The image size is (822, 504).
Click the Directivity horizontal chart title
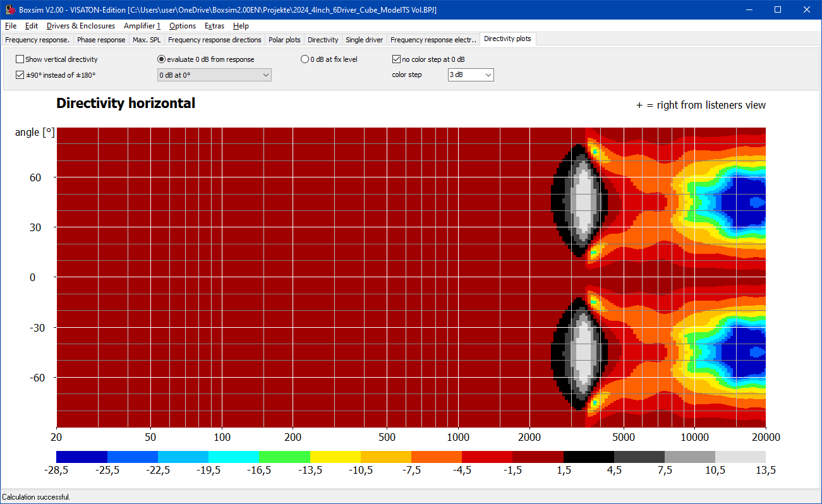[126, 104]
